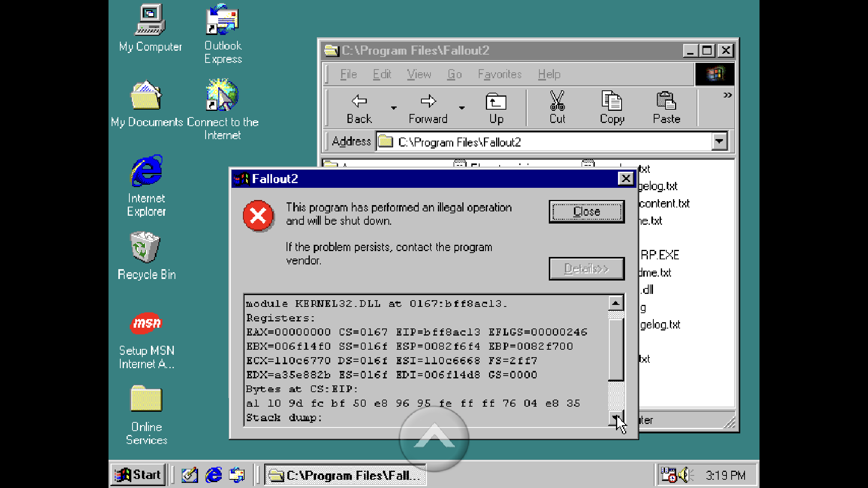Show more toolbar buttons chevron
The height and width of the screenshot is (488, 868).
(727, 95)
